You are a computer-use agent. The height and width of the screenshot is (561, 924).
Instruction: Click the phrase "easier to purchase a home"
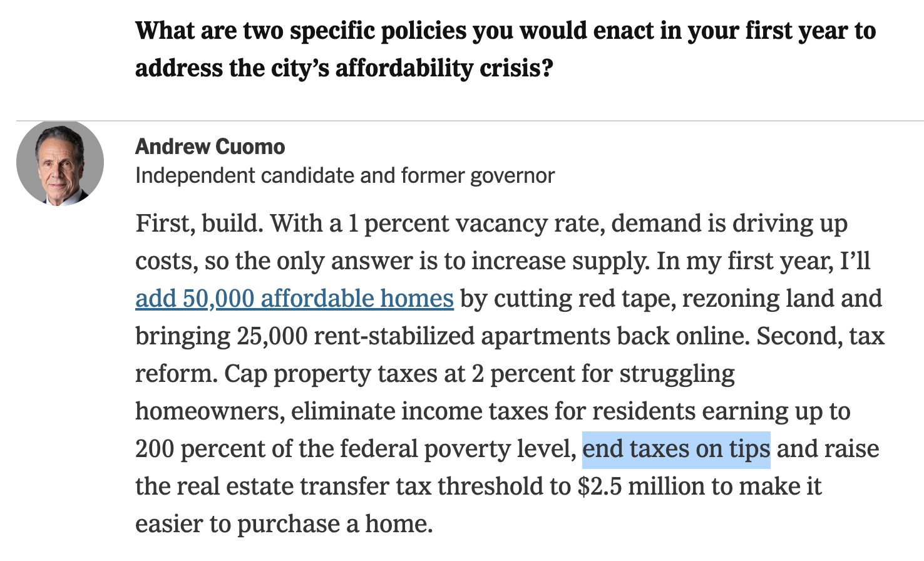point(284,524)
